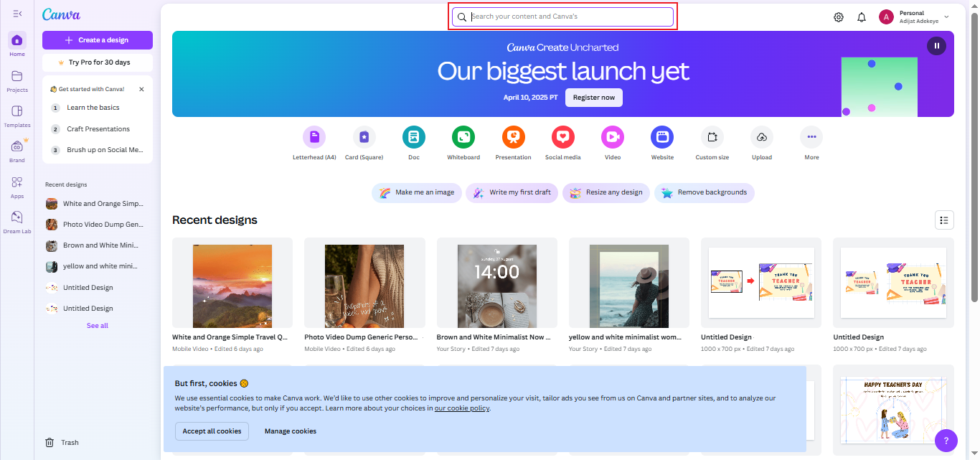Click the Canva logo
Viewport: 980px width, 460px height.
tap(62, 14)
